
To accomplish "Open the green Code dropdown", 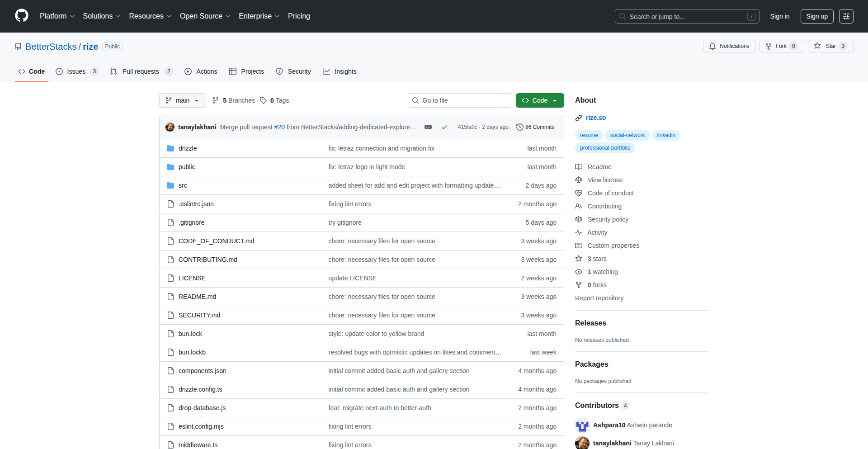I will 539,100.
